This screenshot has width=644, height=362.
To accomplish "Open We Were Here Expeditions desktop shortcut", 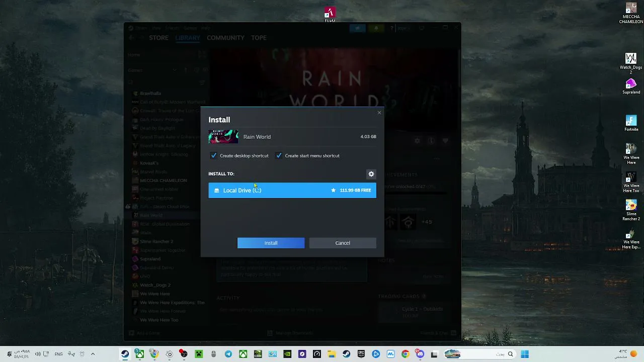I will (x=631, y=239).
